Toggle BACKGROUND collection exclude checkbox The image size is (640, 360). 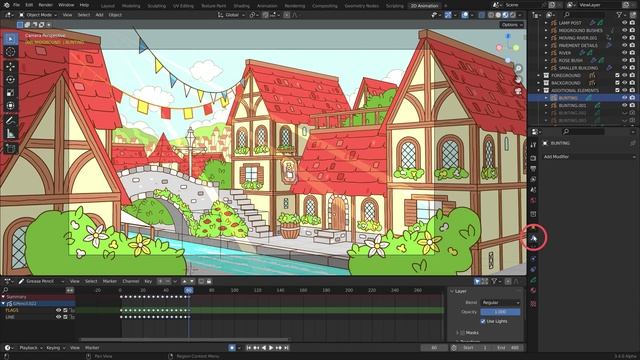pyautogui.click(x=617, y=83)
